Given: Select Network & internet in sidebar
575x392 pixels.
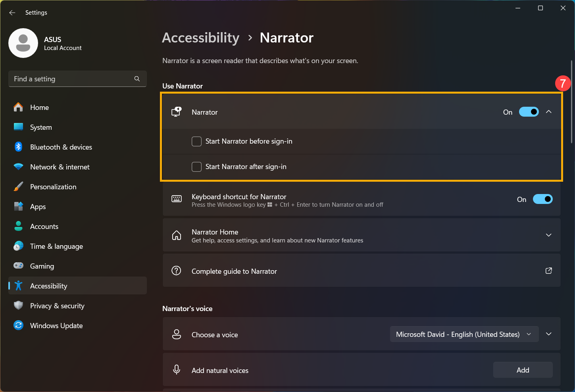Looking at the screenshot, I should [x=77, y=167].
